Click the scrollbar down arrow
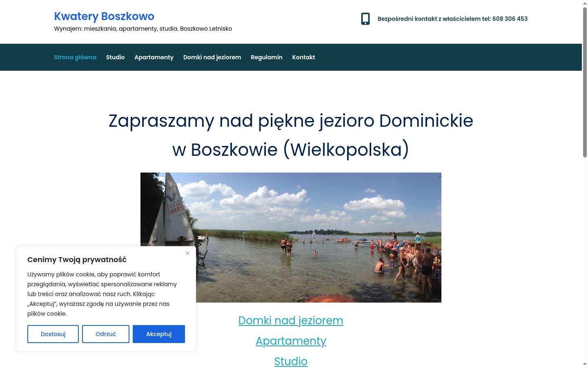 tap(585, 364)
